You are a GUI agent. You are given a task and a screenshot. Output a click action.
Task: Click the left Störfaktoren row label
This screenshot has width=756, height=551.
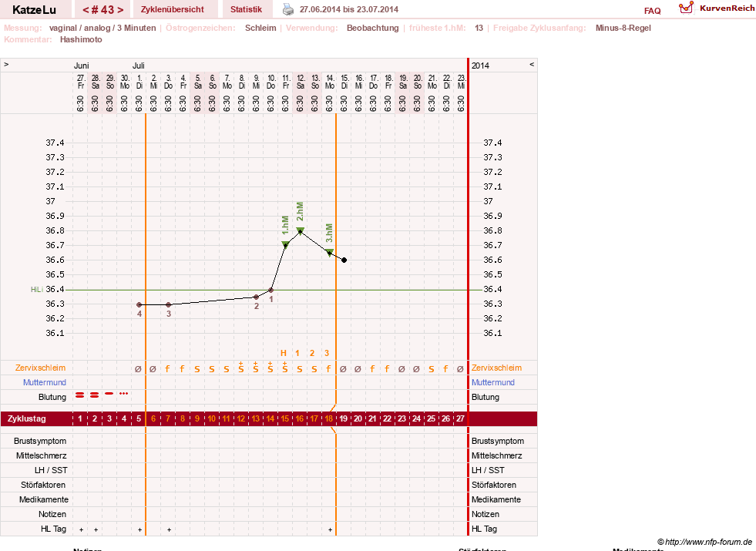pos(43,485)
